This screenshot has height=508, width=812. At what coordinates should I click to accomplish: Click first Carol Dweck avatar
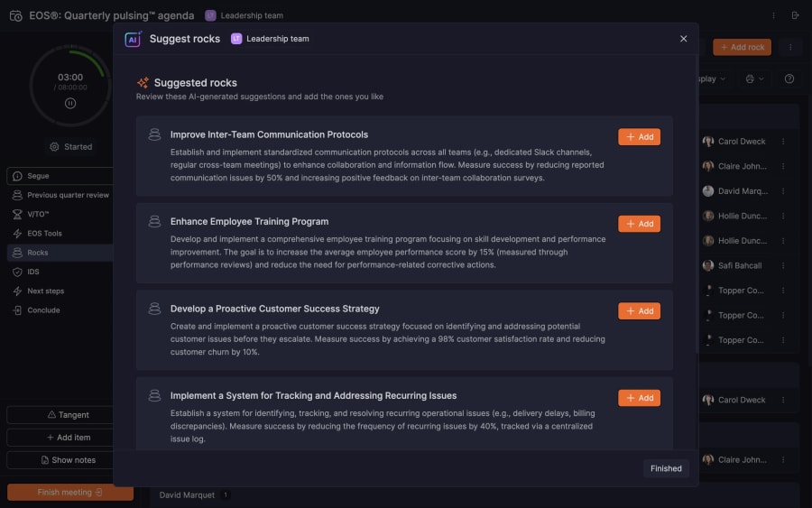(708, 142)
